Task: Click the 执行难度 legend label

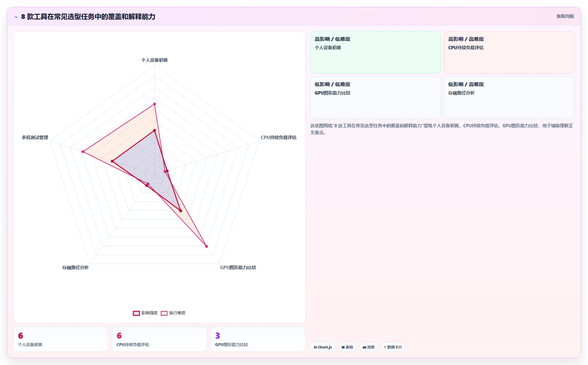Action: (x=177, y=313)
